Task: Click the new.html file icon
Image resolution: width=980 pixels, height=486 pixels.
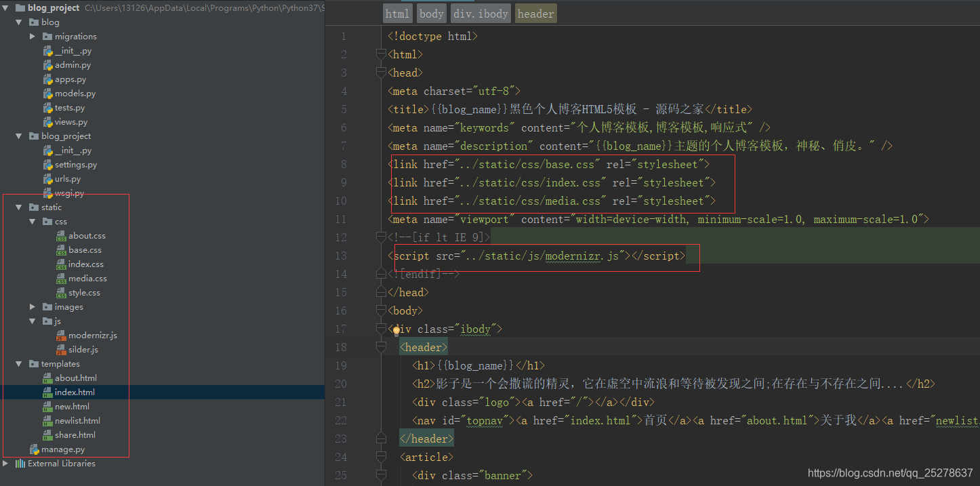Action: click(48, 407)
